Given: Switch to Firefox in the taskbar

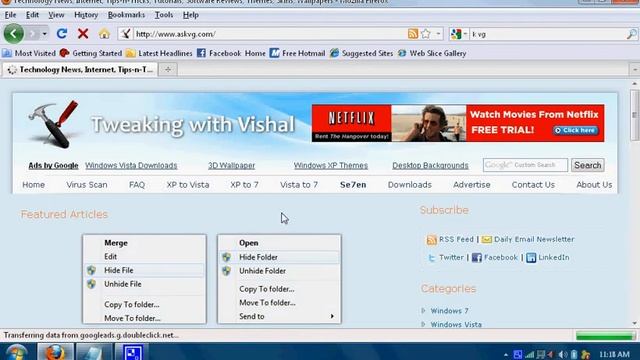Looking at the screenshot, I should pyautogui.click(x=55, y=352).
